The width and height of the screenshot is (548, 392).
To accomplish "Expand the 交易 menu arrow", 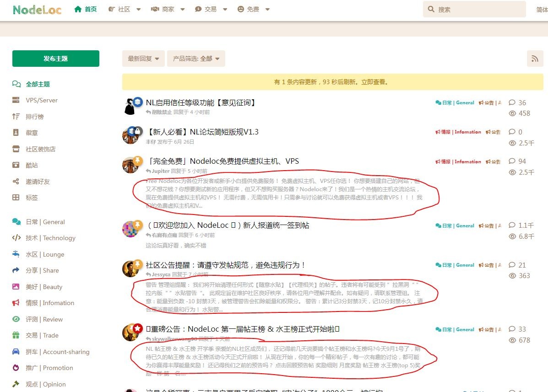I will coord(225,10).
